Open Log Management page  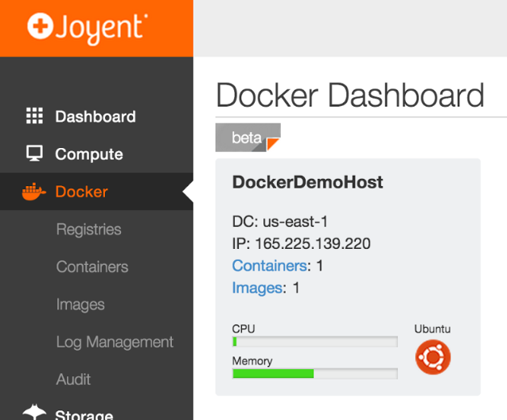coord(115,342)
